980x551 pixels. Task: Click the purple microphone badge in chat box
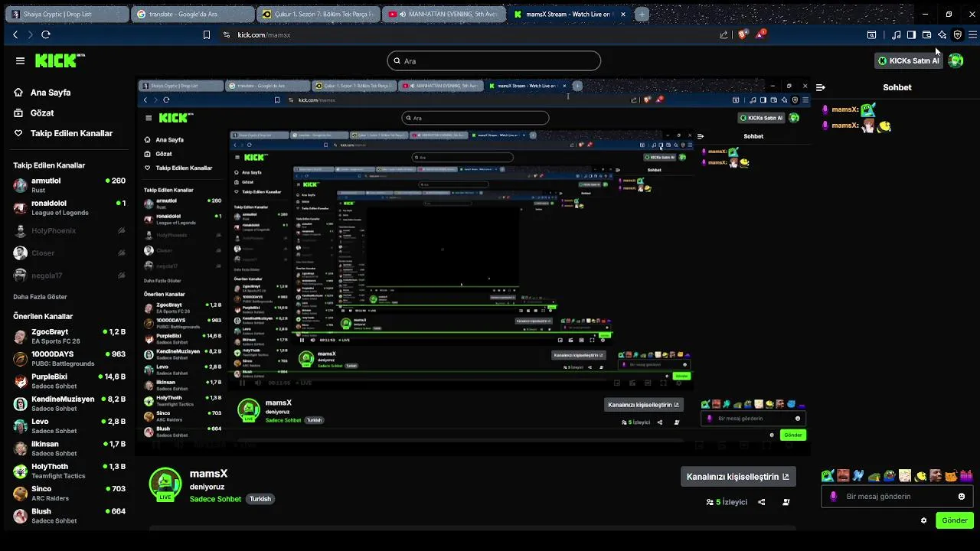pos(834,497)
